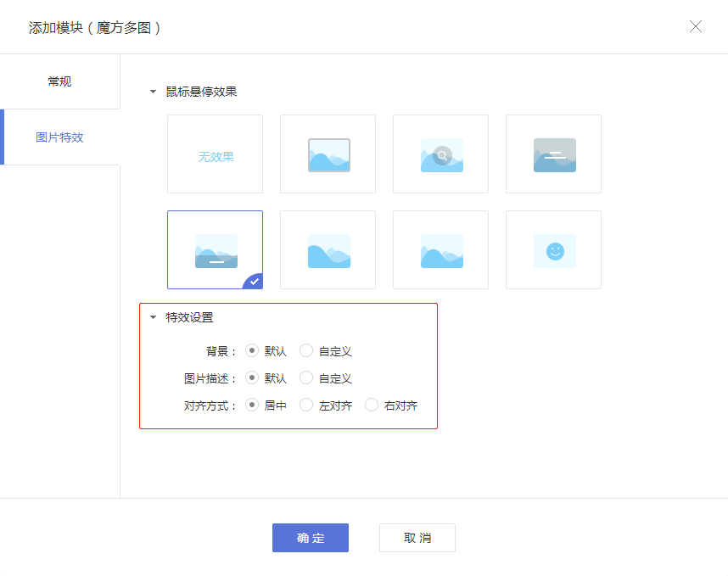
Task: Set 图片描述 to 默认
Action: (252, 377)
